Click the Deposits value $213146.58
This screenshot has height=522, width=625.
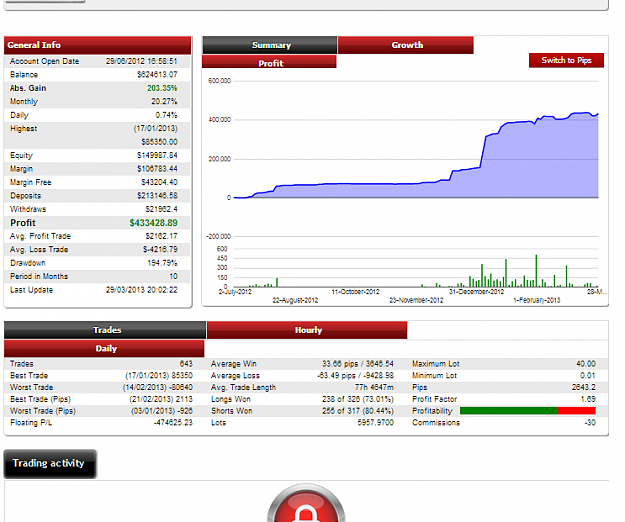157,196
